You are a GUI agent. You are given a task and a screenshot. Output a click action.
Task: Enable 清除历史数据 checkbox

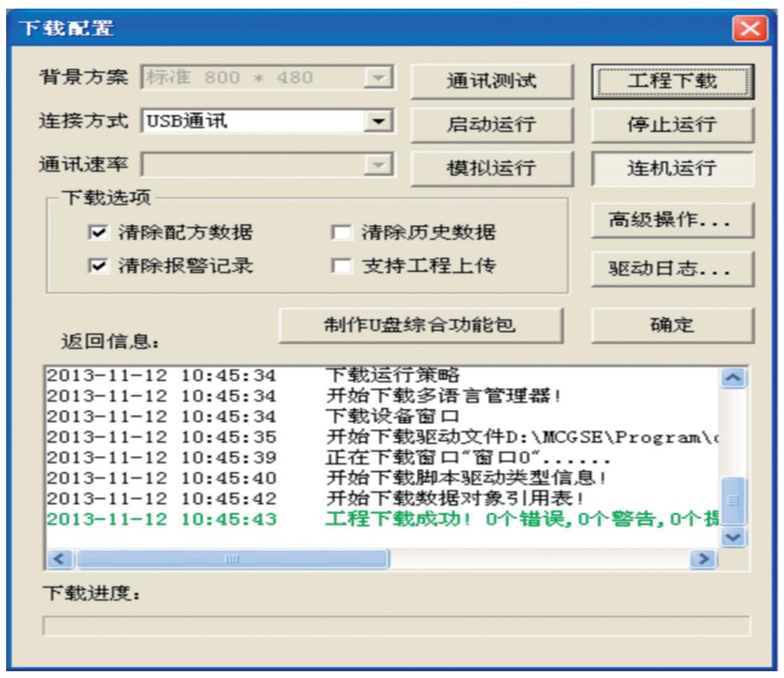[x=340, y=232]
